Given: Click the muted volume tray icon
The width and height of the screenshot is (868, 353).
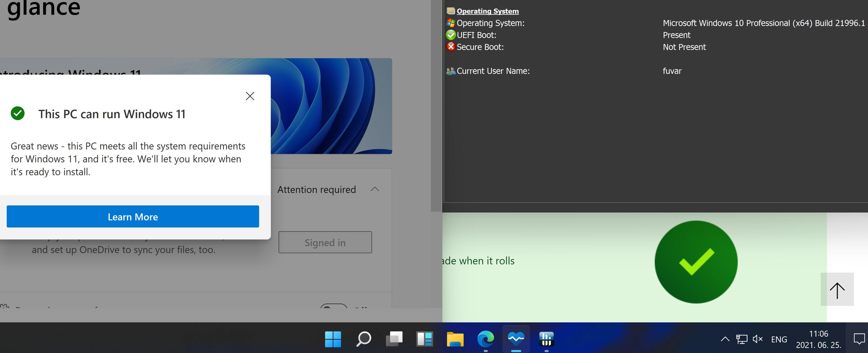Looking at the screenshot, I should [757, 339].
